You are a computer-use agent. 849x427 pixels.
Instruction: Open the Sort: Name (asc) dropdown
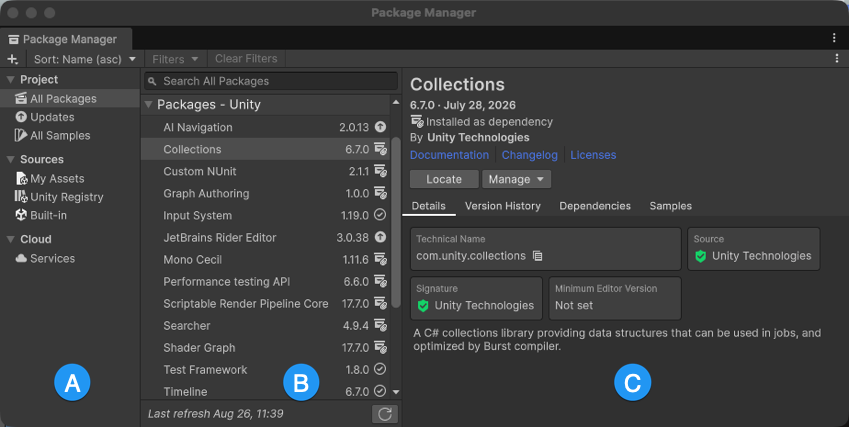(84, 59)
